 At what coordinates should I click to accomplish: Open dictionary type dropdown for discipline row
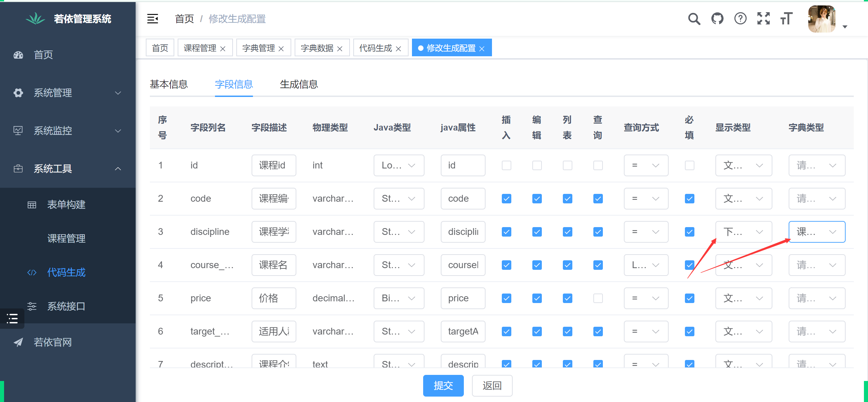pos(817,232)
